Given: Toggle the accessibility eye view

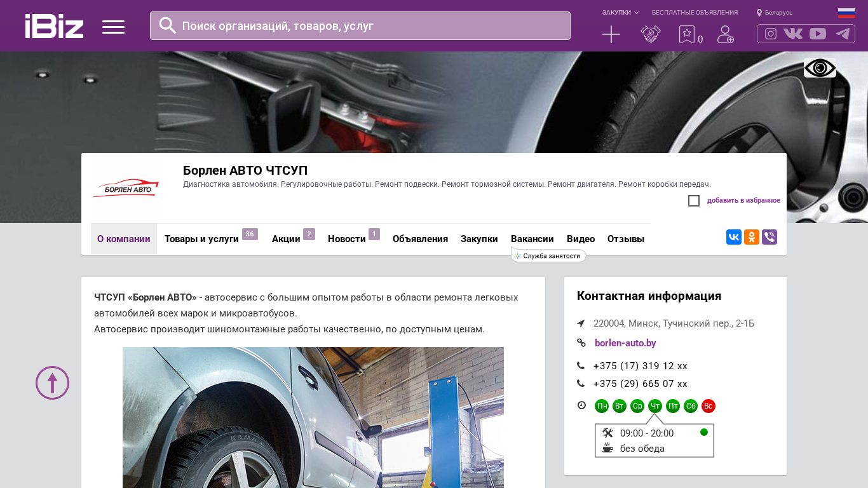Looking at the screenshot, I should 820,67.
